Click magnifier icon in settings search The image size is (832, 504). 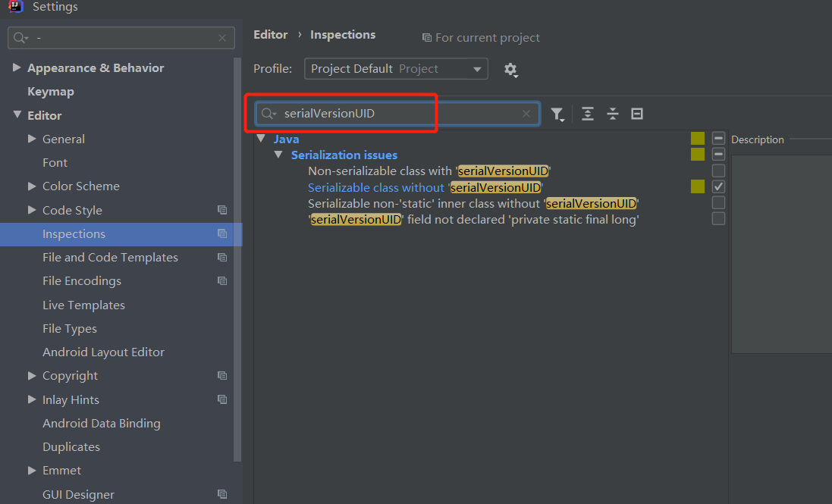20,38
